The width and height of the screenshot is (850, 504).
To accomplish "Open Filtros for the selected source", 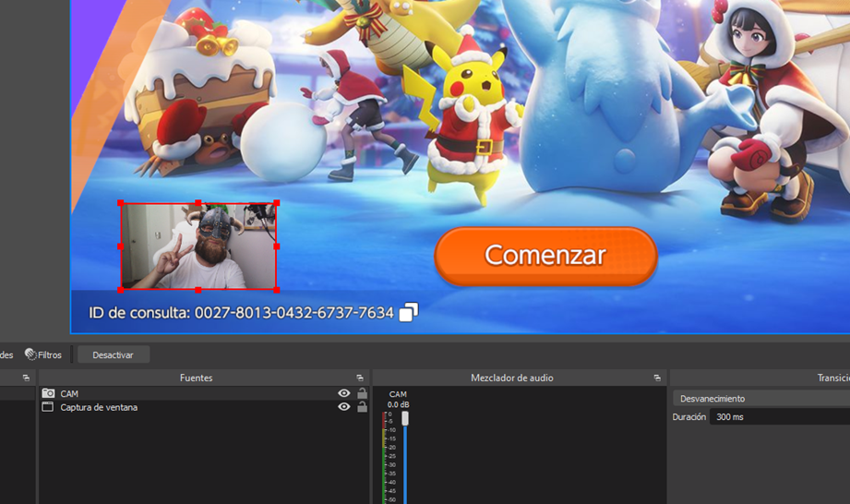I will [x=43, y=355].
